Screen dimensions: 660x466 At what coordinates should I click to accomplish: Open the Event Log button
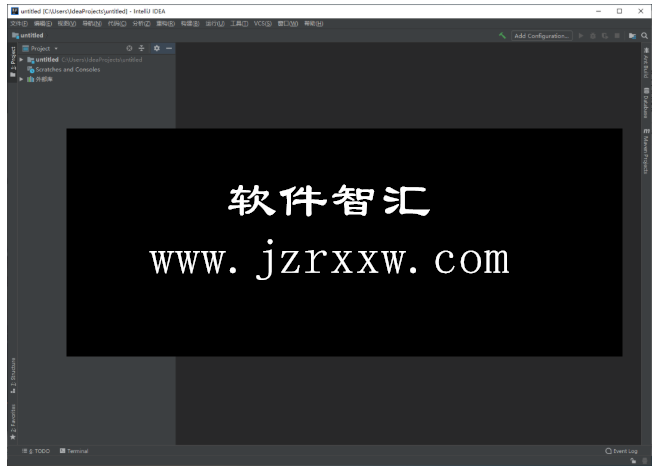pyautogui.click(x=621, y=451)
